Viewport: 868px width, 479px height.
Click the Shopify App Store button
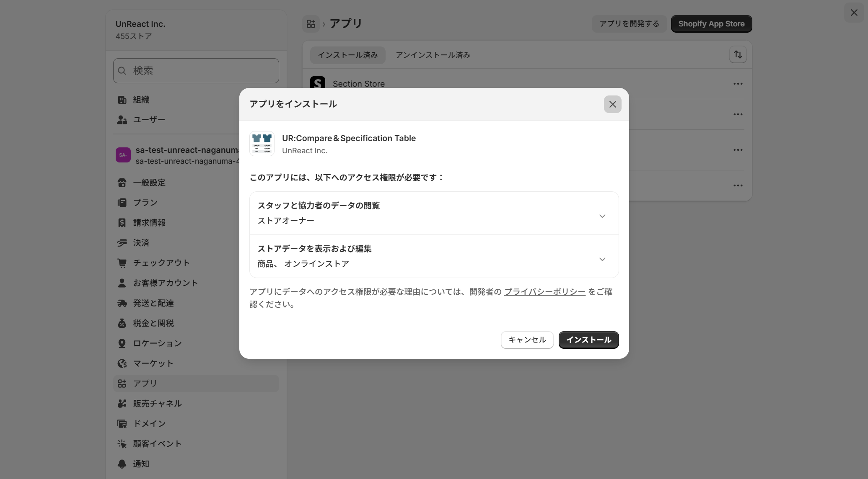click(711, 24)
